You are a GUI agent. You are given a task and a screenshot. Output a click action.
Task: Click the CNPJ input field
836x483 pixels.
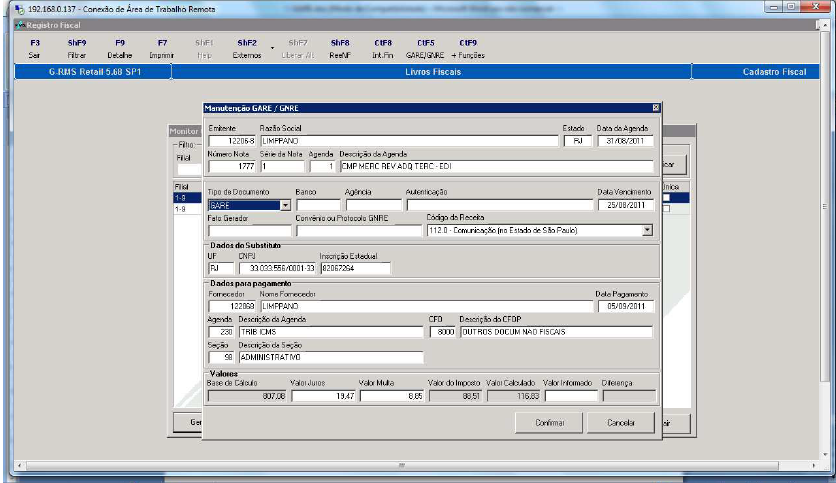pos(277,268)
